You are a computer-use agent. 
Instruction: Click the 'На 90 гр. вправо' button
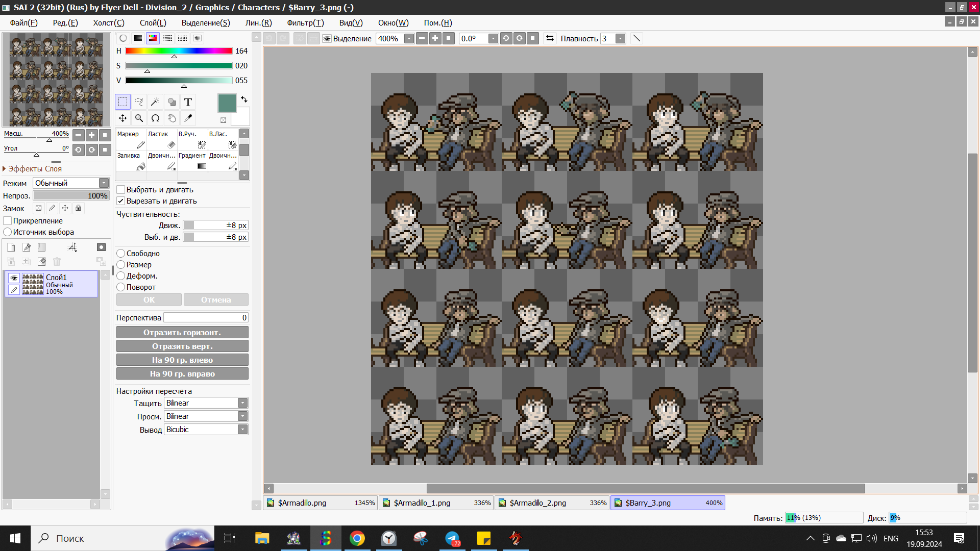point(182,373)
